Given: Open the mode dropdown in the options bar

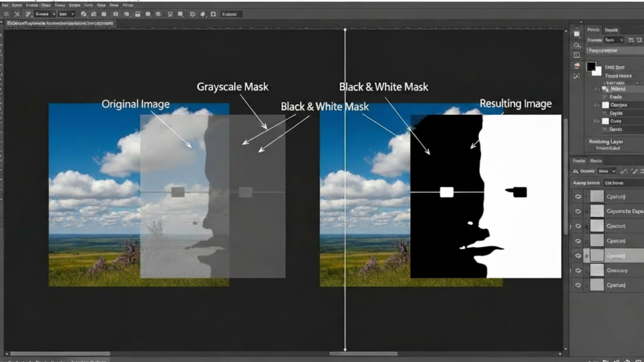Looking at the screenshot, I should (x=66, y=13).
